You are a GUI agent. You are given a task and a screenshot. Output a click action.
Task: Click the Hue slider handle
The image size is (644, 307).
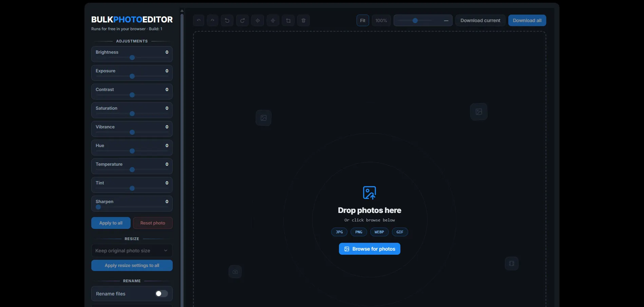[x=132, y=151]
